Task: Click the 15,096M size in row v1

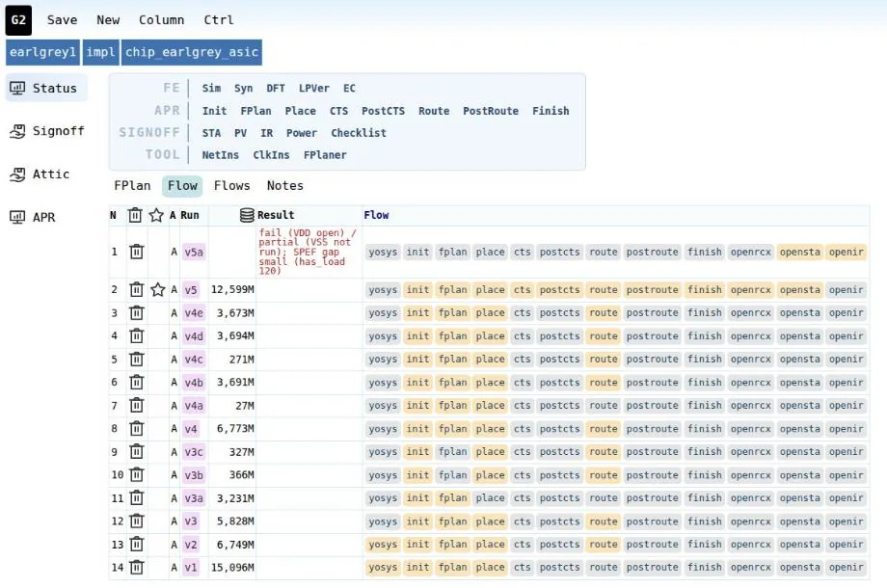Action: (232, 567)
